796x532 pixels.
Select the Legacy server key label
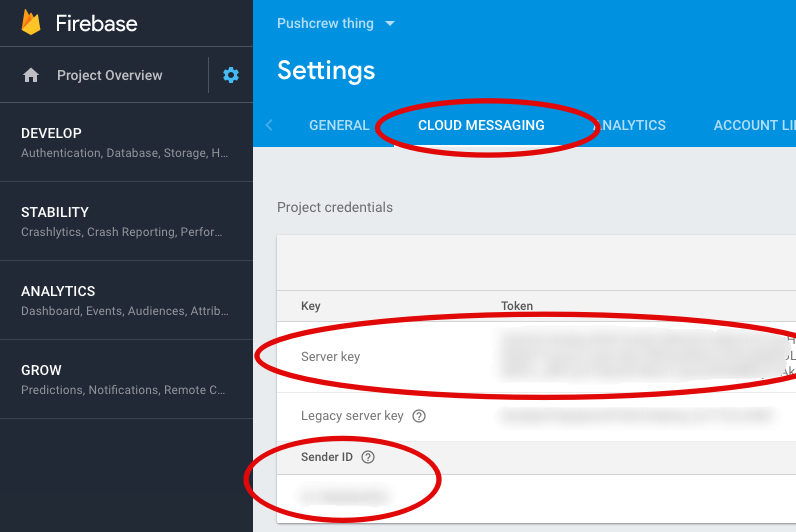point(352,416)
